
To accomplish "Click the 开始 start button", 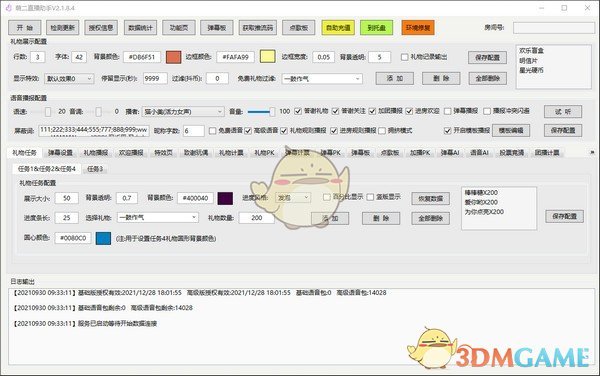I will click(x=24, y=28).
